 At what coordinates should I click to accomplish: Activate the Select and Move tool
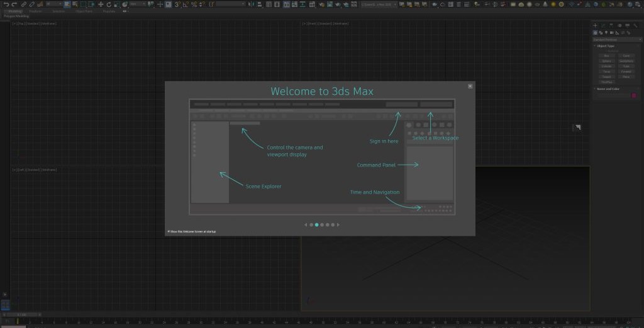tap(101, 4)
